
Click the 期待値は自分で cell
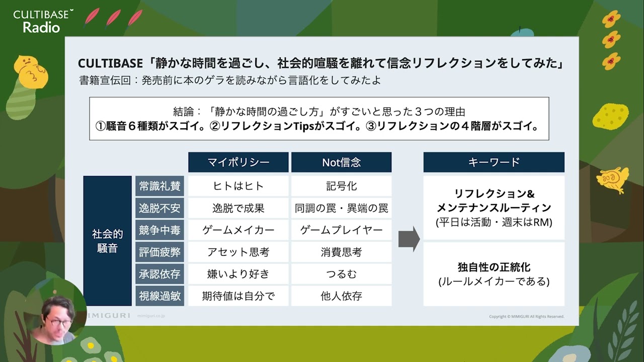(238, 296)
